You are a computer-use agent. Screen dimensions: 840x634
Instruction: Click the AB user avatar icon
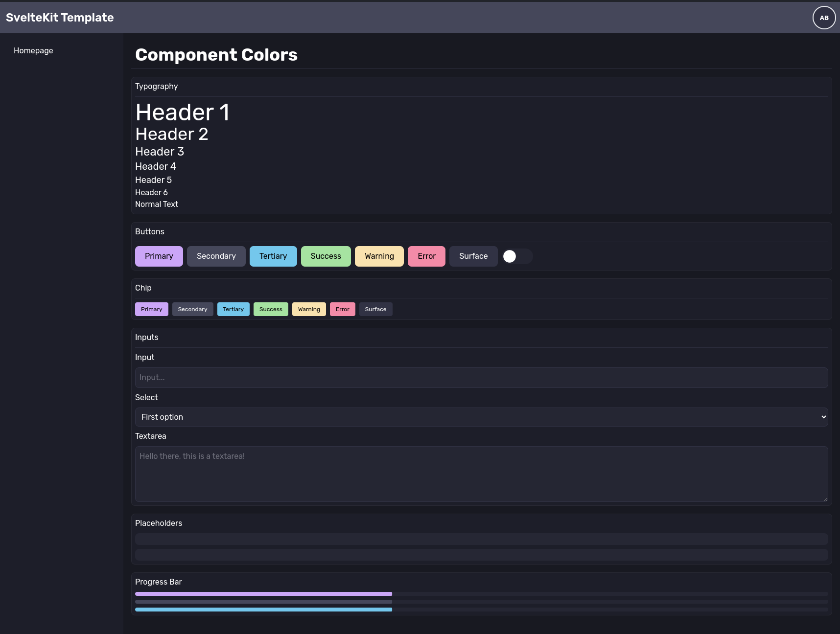824,18
